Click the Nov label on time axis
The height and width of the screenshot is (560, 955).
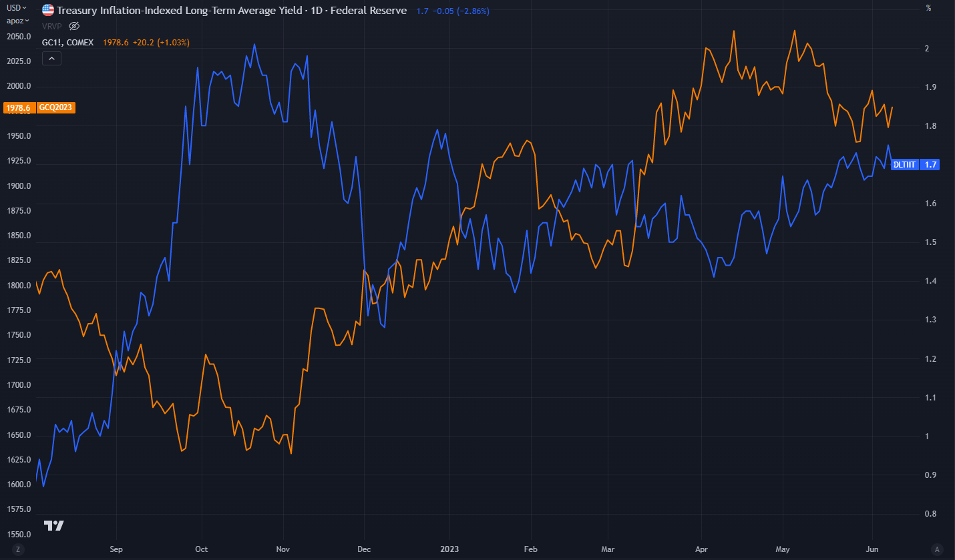(283, 549)
